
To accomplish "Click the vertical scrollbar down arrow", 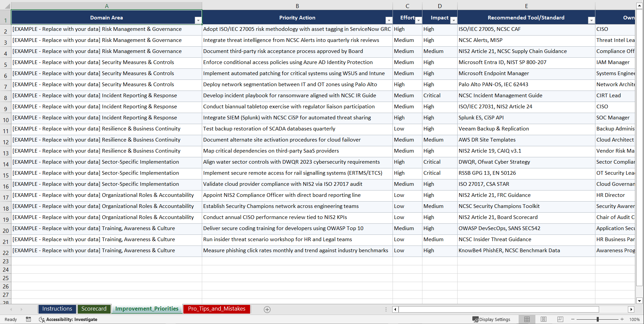I will point(640,301).
